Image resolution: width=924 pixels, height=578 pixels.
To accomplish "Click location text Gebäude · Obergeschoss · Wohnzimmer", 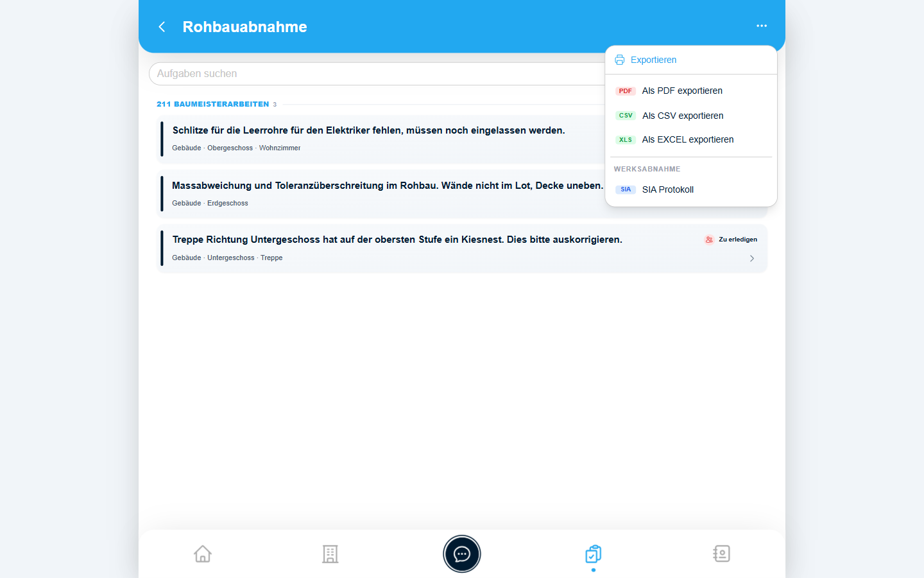I will click(x=236, y=148).
